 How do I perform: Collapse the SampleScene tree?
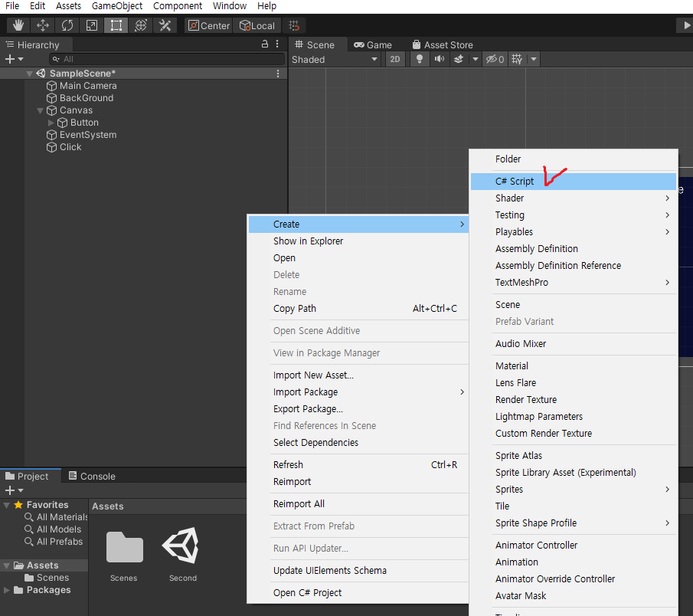click(30, 74)
